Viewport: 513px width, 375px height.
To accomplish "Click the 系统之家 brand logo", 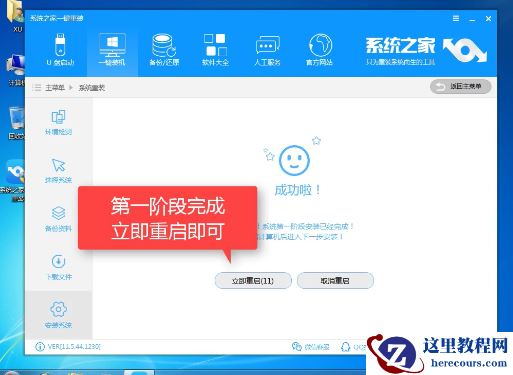I will (426, 50).
